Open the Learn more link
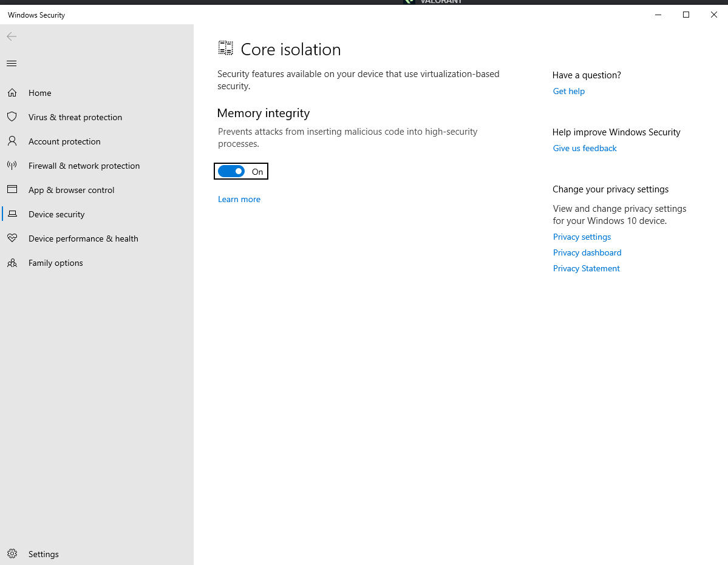Screen dimensions: 728x565 coord(239,199)
